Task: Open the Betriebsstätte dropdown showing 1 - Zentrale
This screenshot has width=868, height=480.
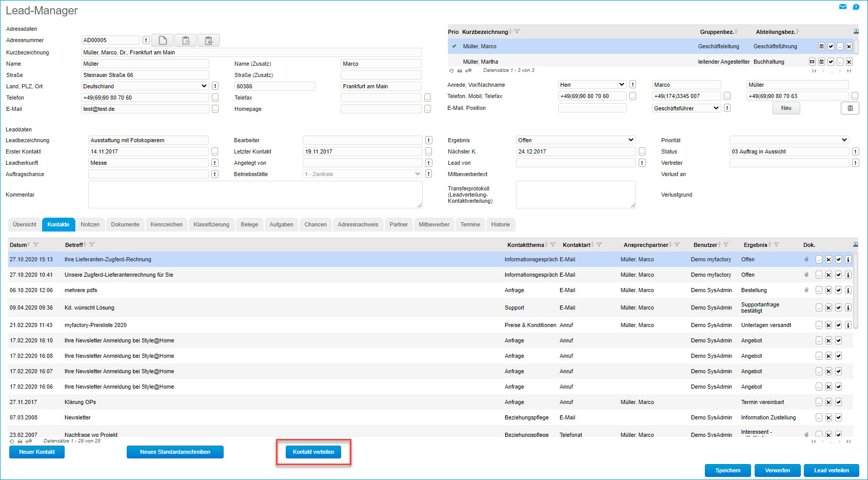Action: (x=362, y=174)
